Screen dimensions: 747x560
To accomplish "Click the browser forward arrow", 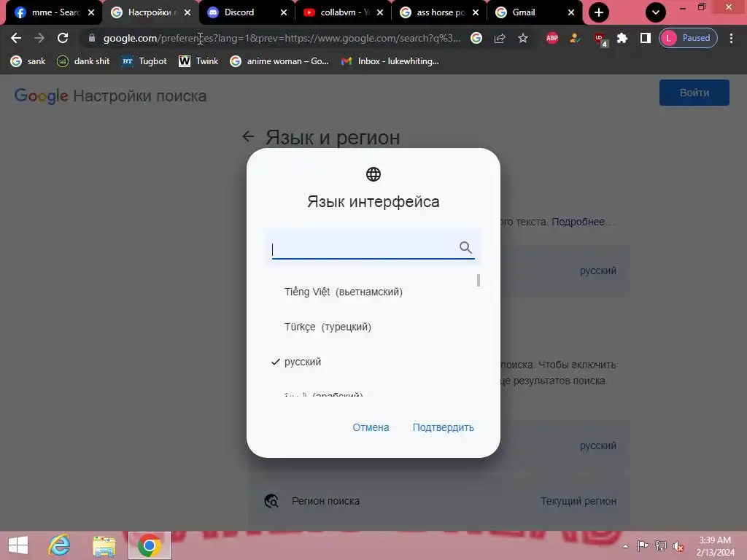I will click(x=39, y=38).
